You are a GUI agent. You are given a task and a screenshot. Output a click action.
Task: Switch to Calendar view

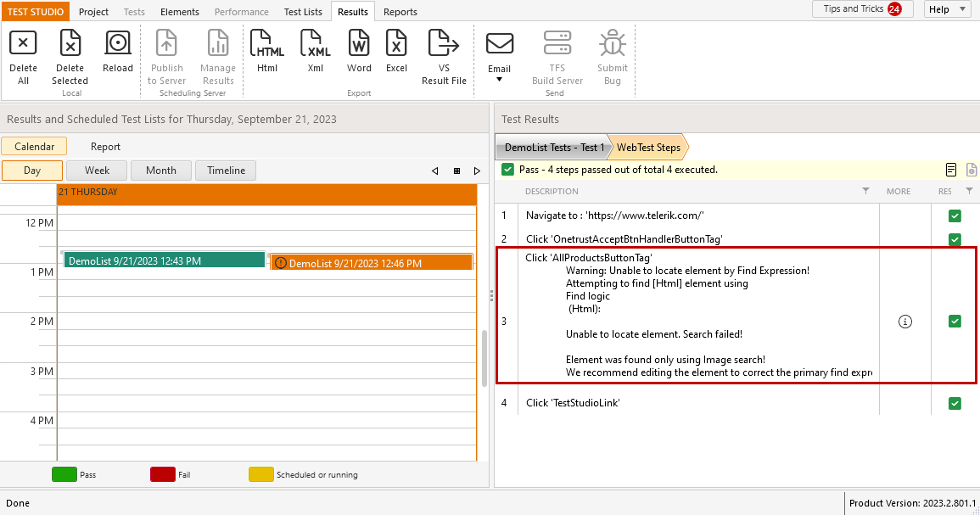click(x=34, y=146)
